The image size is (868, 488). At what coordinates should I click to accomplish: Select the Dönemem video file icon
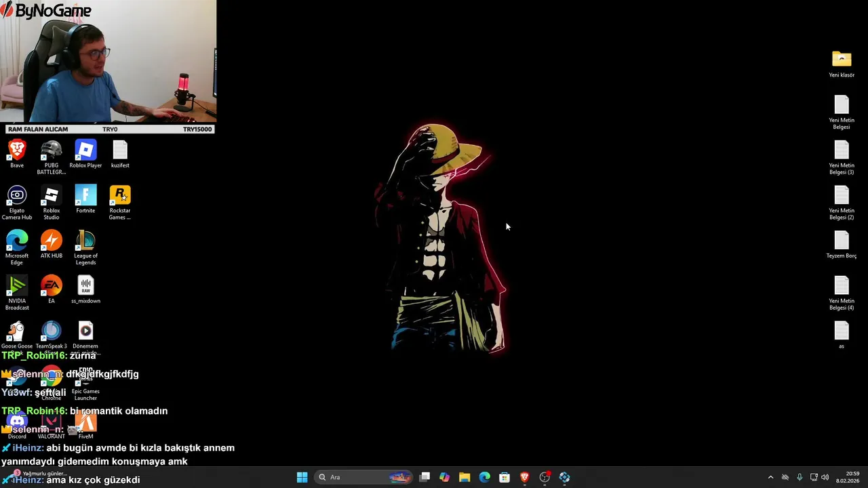point(85,335)
